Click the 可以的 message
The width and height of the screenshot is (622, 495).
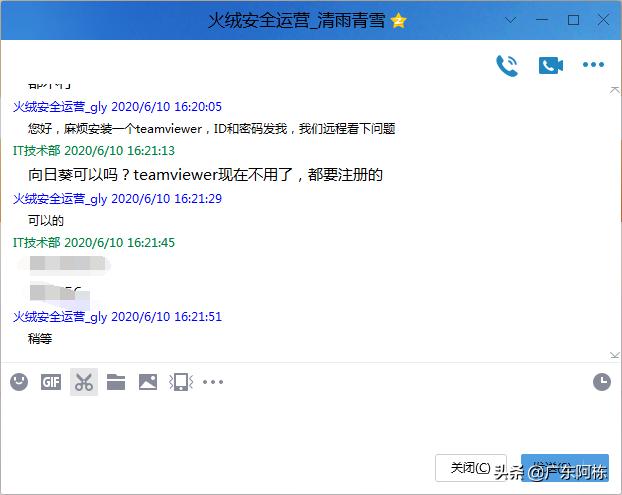tap(46, 221)
